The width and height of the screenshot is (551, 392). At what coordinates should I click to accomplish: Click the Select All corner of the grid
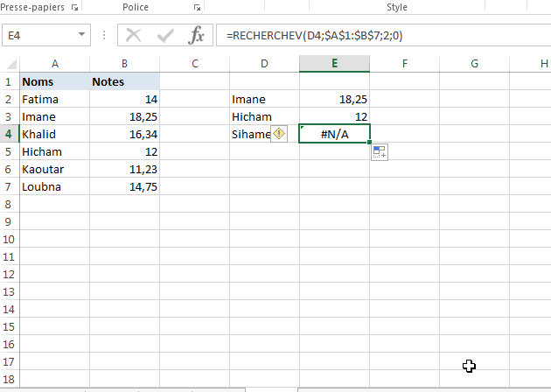pos(10,64)
